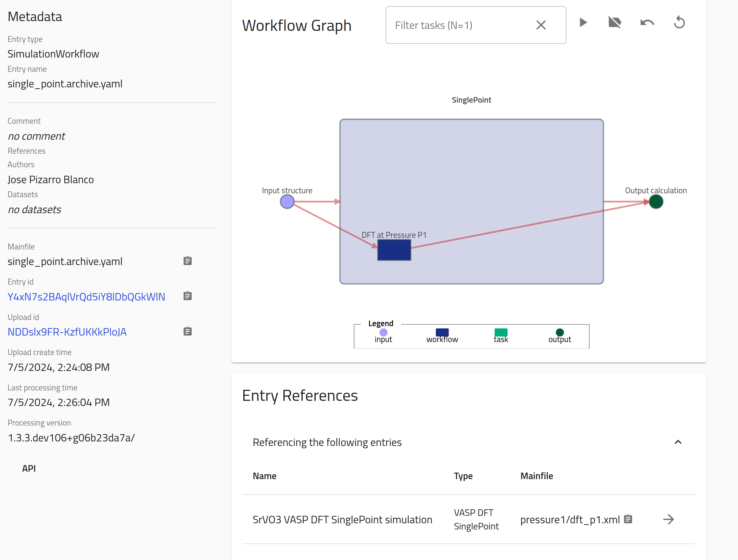Expand the Referencing entries section
The width and height of the screenshot is (738, 560).
coord(678,442)
